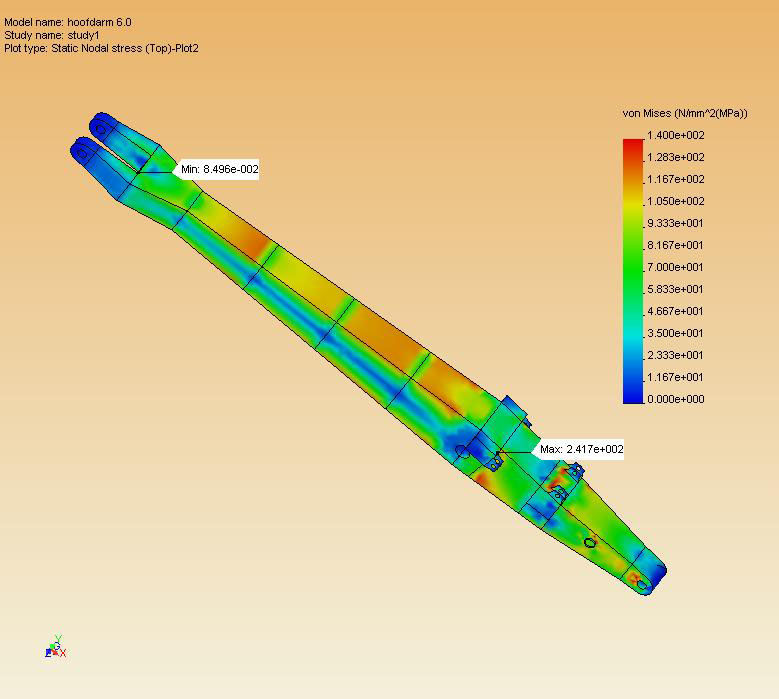Screen dimensions: 779x699
Task: Pick the 1.283e+002 legend value
Action: click(x=676, y=157)
